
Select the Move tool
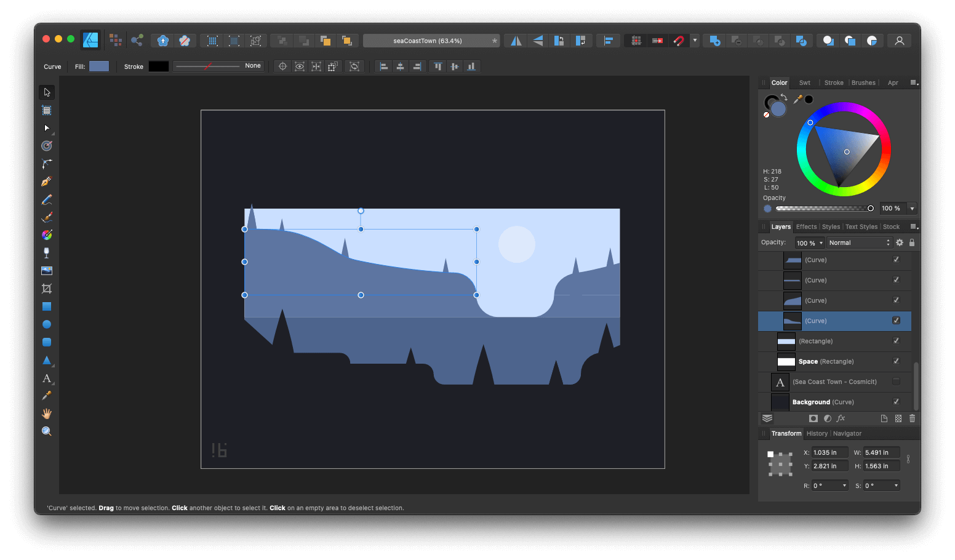pos(46,92)
